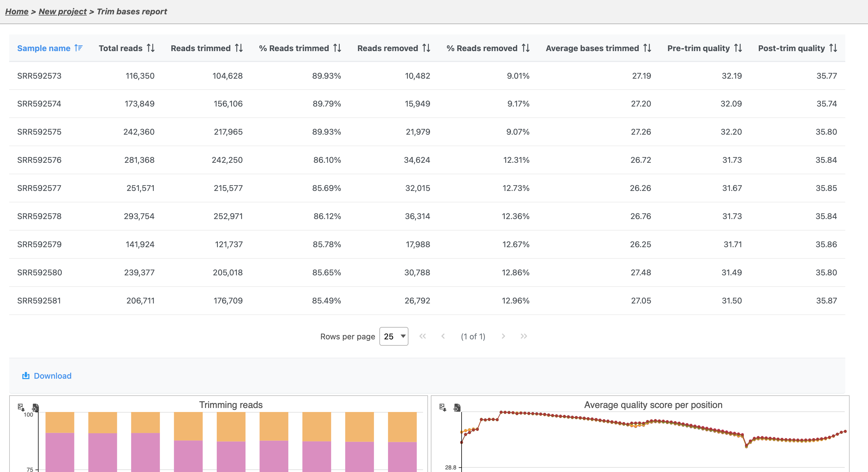
Task: Open New project breadcrumb
Action: (x=63, y=11)
